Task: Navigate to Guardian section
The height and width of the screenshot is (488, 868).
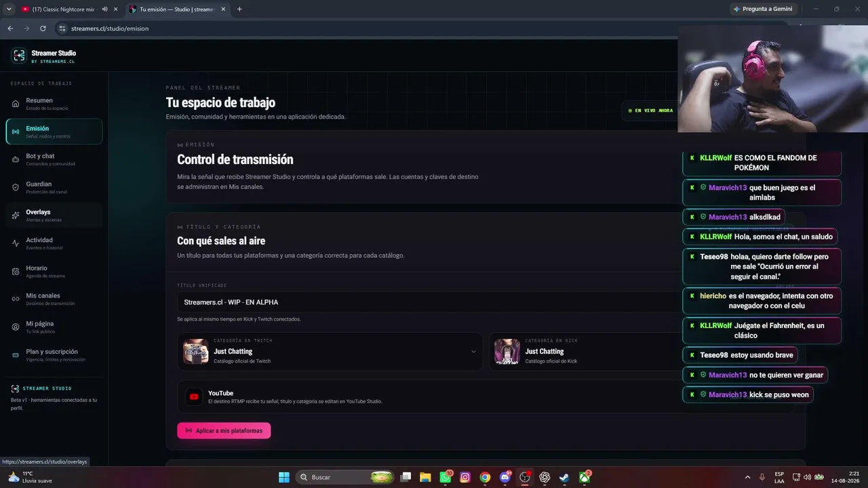Action: (54, 187)
